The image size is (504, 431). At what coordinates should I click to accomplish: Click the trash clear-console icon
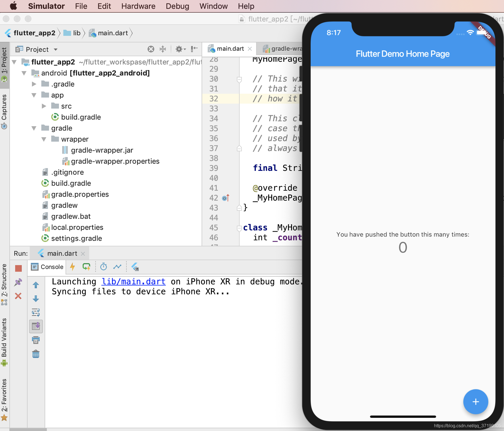click(x=36, y=354)
